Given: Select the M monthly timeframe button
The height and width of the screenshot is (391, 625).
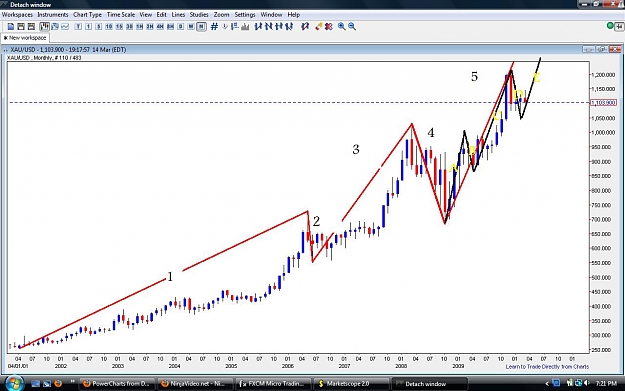Looking at the screenshot, I should [x=201, y=27].
